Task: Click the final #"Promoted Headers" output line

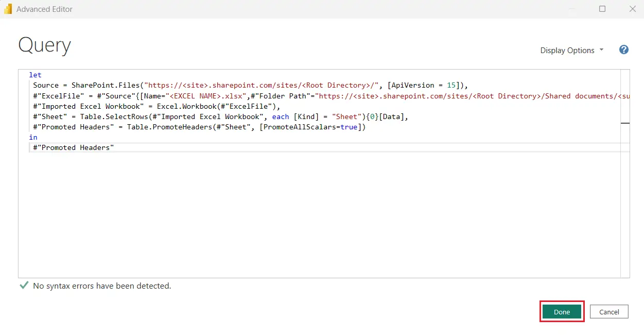Action: click(73, 147)
